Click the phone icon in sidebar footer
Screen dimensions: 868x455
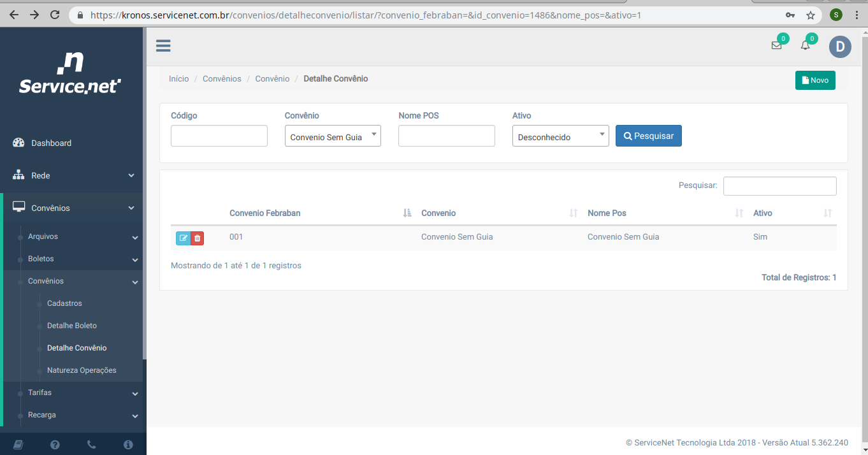(91, 445)
